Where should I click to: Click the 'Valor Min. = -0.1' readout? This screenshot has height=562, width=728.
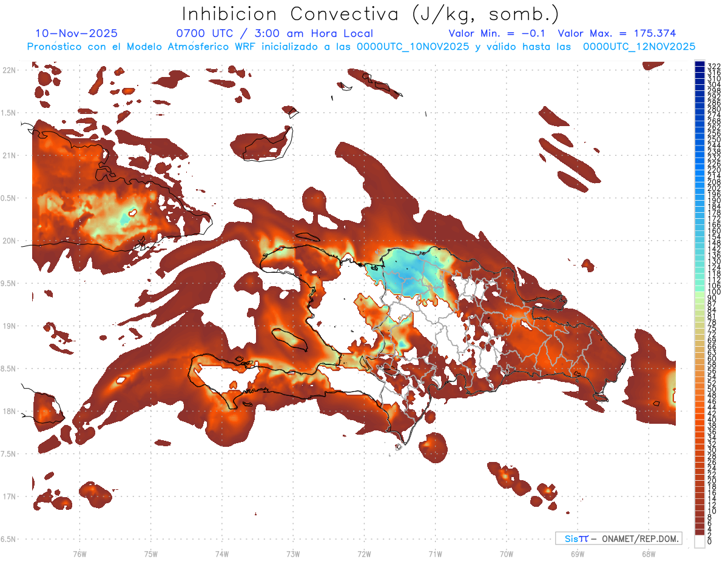[x=498, y=33]
